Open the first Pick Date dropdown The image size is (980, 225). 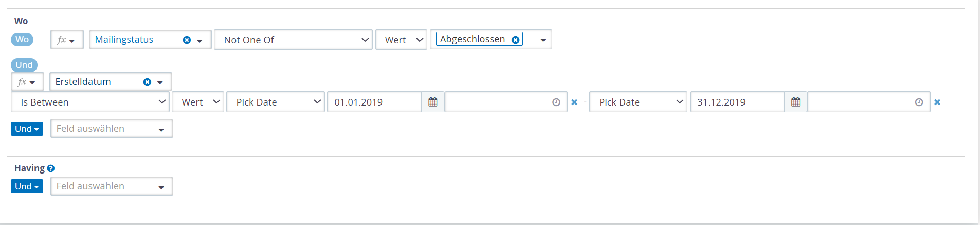point(276,102)
